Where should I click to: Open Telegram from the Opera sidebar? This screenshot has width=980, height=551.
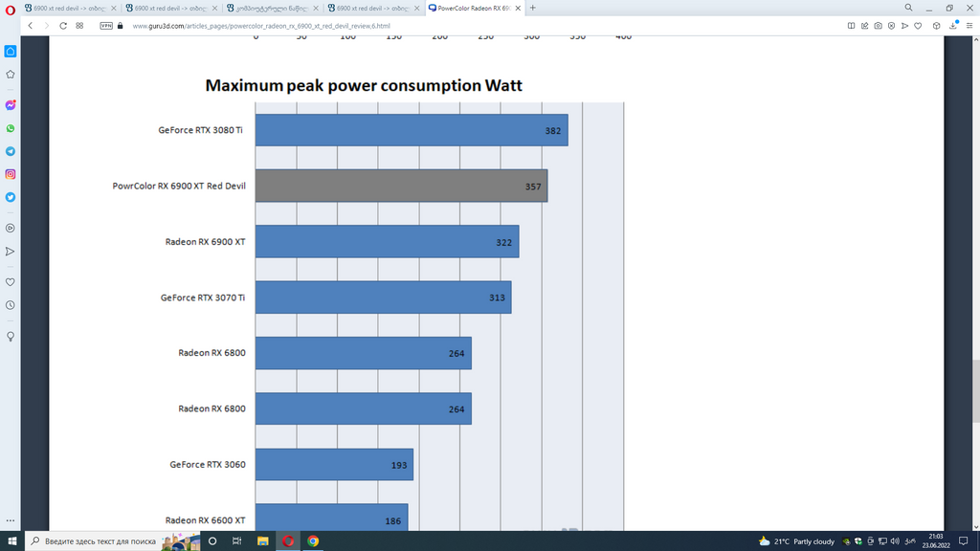pos(11,152)
